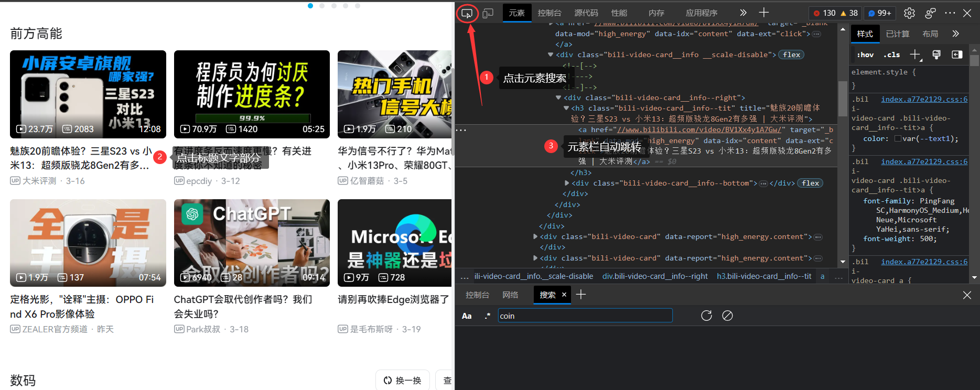Image resolution: width=980 pixels, height=390 pixels.
Task: Open the drawer's 控制台 tab
Action: pyautogui.click(x=477, y=295)
